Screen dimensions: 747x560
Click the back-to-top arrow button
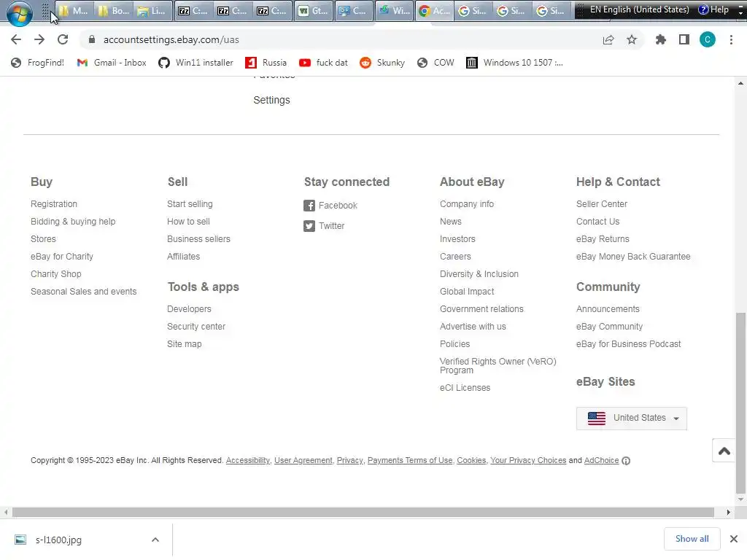(x=724, y=451)
